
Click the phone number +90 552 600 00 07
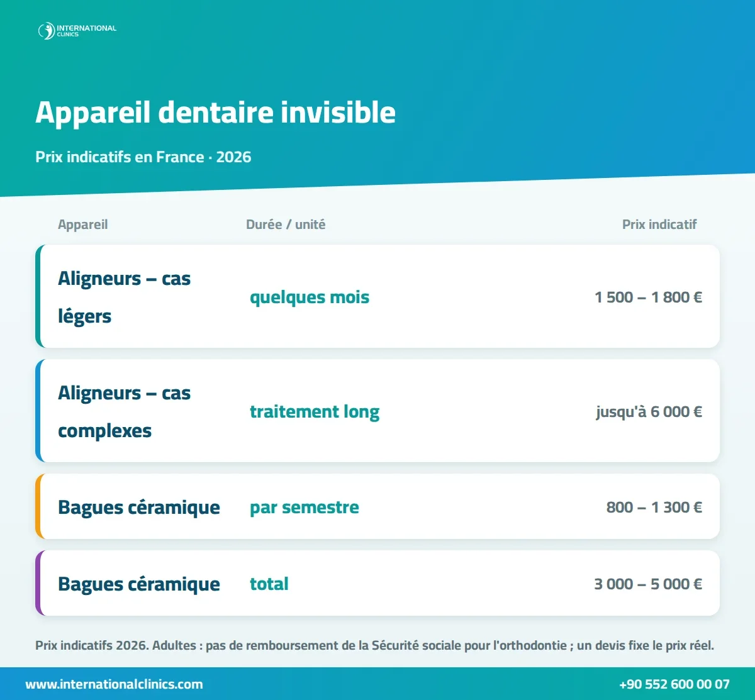(x=674, y=684)
